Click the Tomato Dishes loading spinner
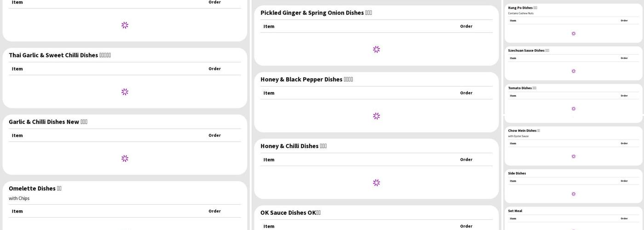Screen dimensions: 644x230 (x=573, y=109)
